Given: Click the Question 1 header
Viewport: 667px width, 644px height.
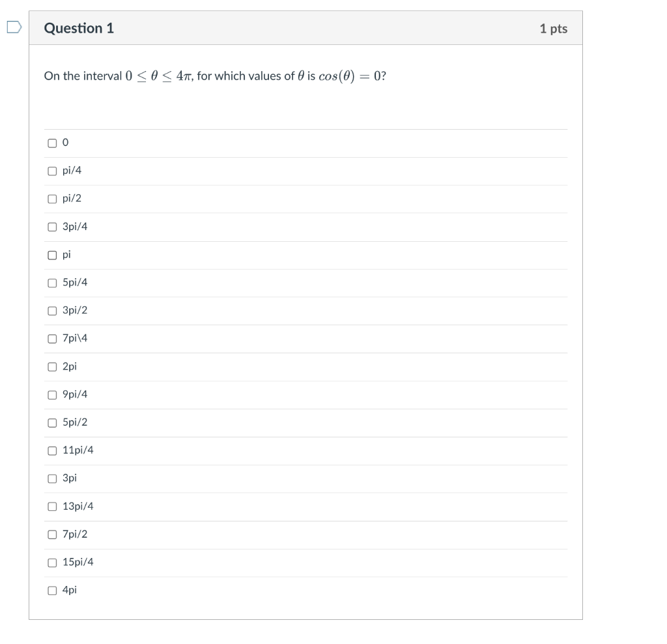Looking at the screenshot, I should 79,28.
